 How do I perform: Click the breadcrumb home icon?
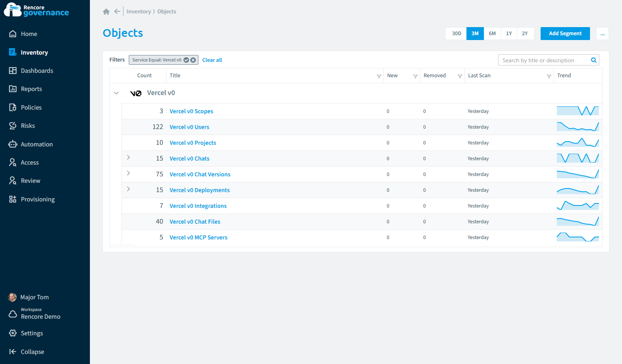click(106, 12)
